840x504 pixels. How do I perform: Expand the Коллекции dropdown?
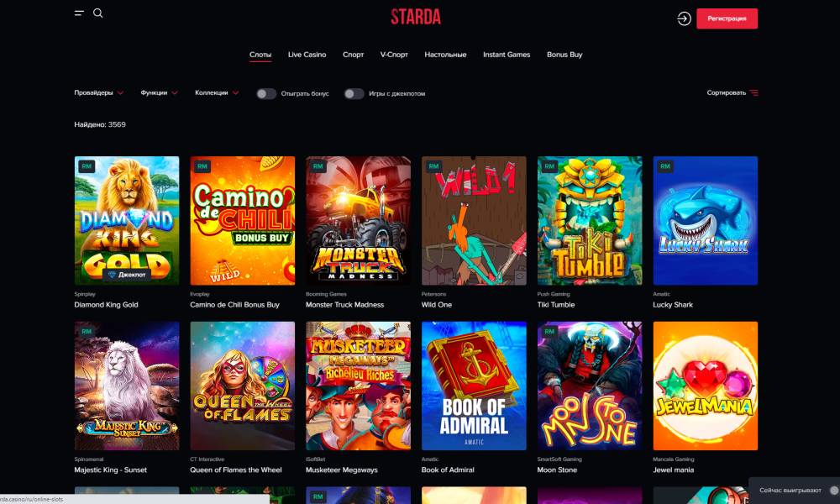tap(217, 92)
